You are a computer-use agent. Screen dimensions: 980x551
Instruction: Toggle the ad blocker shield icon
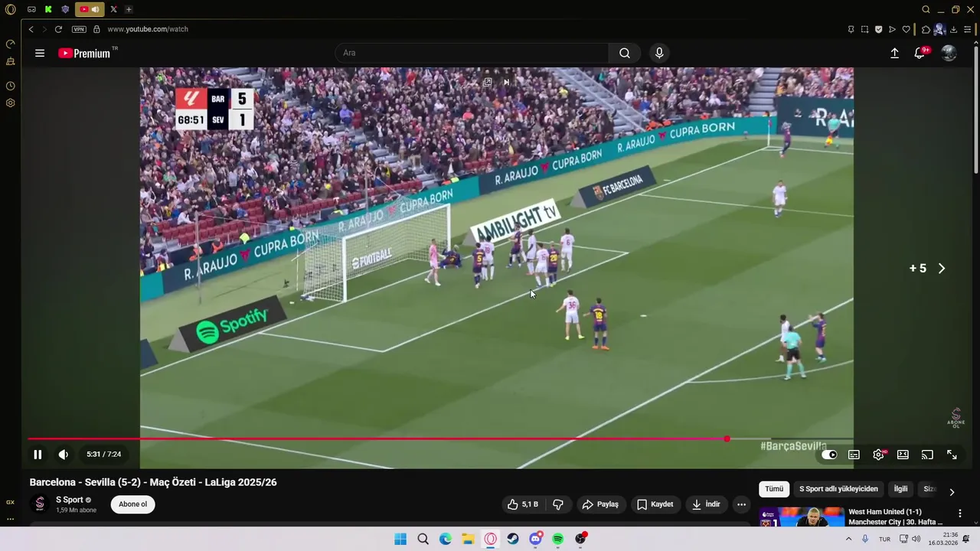[878, 29]
